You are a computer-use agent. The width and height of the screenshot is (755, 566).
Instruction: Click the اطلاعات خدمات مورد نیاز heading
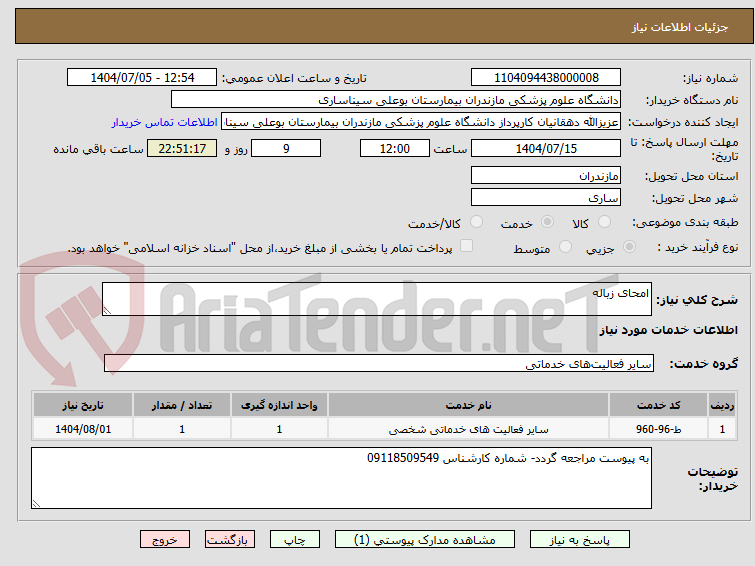point(668,330)
